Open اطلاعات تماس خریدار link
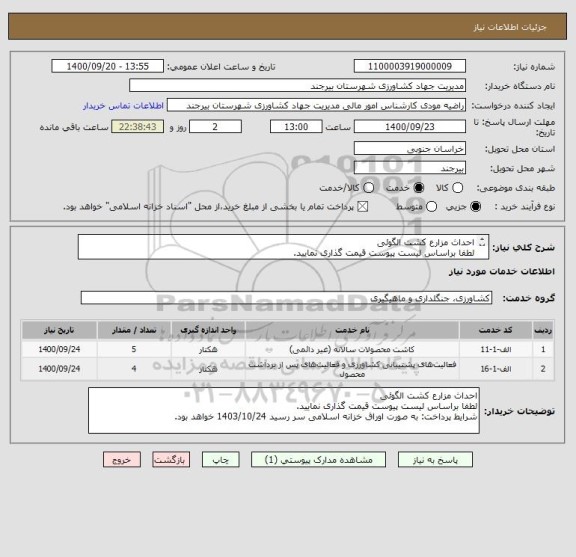Screen dimensions: 576x557 coord(123,106)
